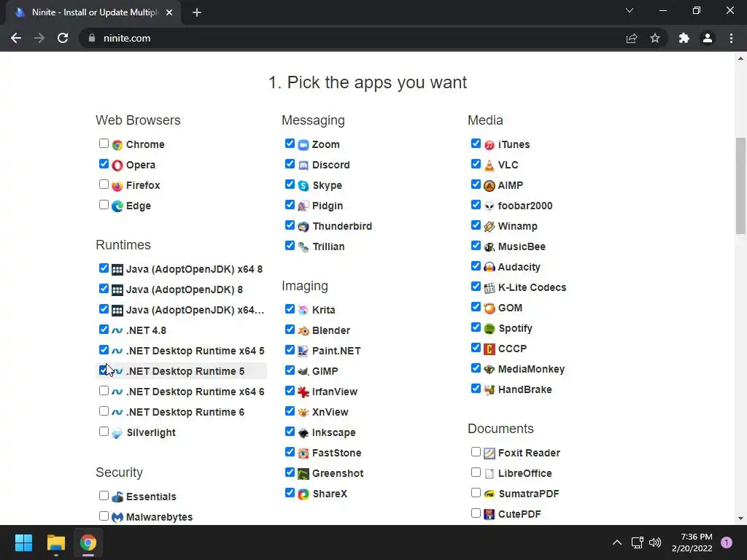
Task: Click the Blender icon in Imaging
Action: coord(303,330)
